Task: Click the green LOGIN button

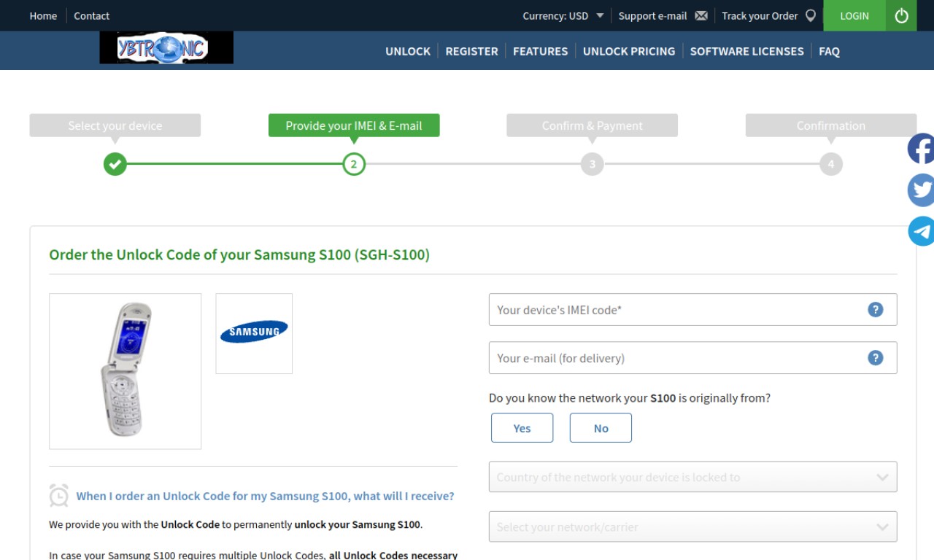Action: tap(854, 15)
